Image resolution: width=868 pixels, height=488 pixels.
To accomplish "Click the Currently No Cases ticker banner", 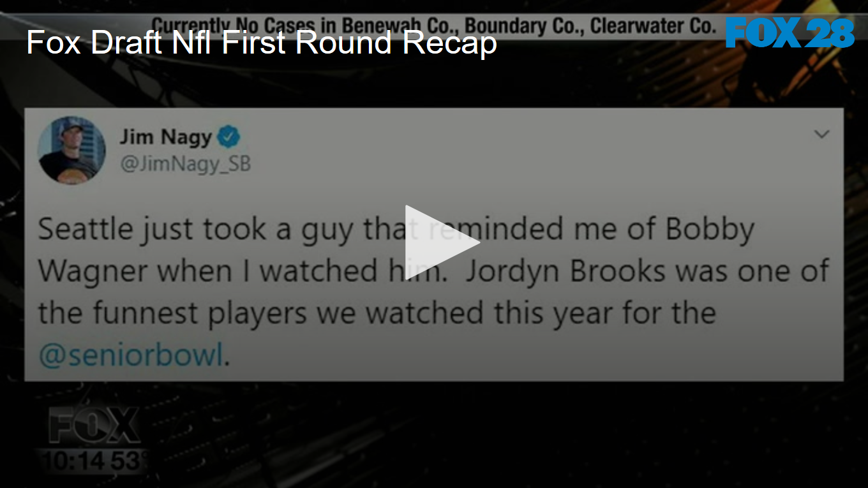I will click(x=433, y=26).
